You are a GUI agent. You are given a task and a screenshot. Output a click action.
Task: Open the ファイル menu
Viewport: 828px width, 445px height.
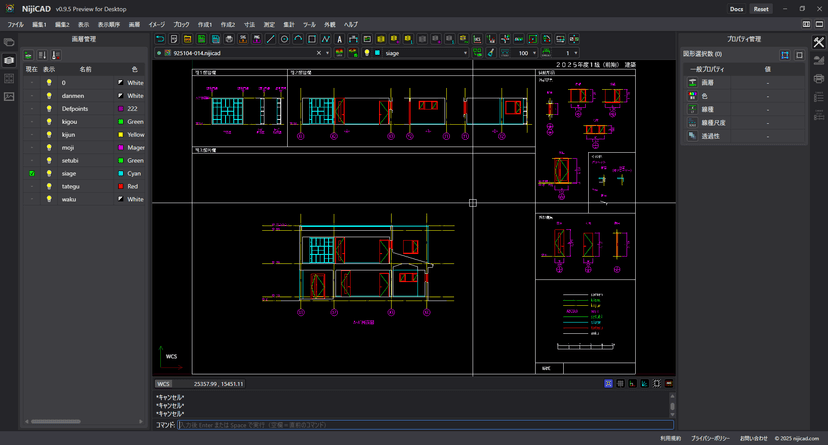pos(15,24)
